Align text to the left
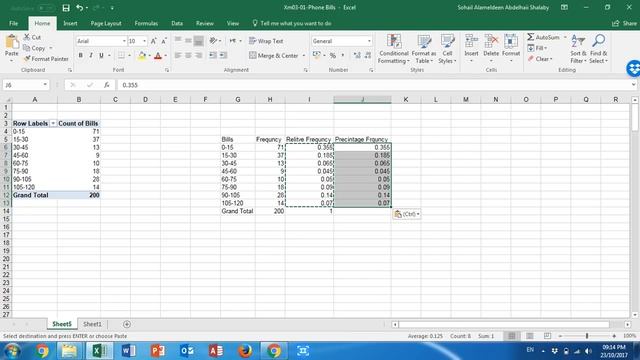Screen dimensions: 640x360 (x=178, y=55)
